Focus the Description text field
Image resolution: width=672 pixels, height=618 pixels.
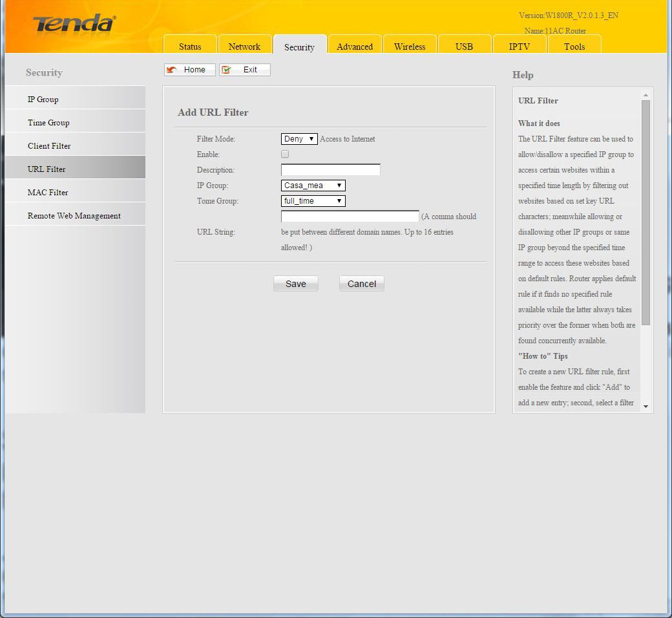coord(330,170)
